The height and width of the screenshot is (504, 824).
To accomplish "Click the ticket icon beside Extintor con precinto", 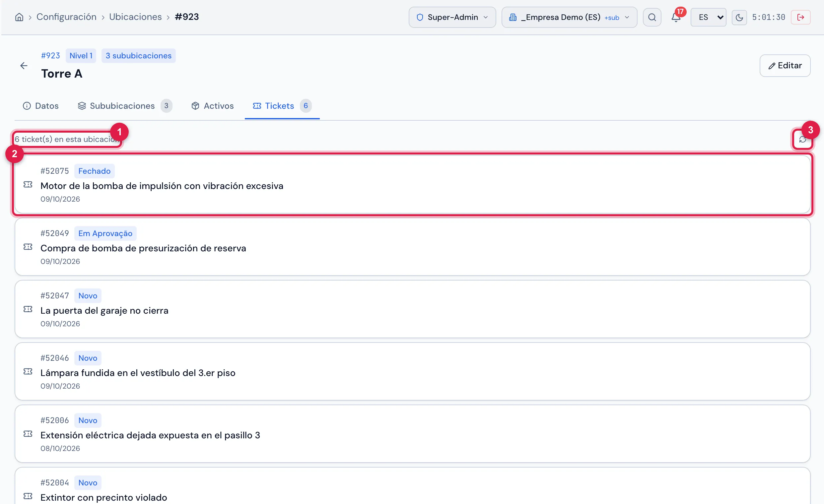I will coord(28,496).
